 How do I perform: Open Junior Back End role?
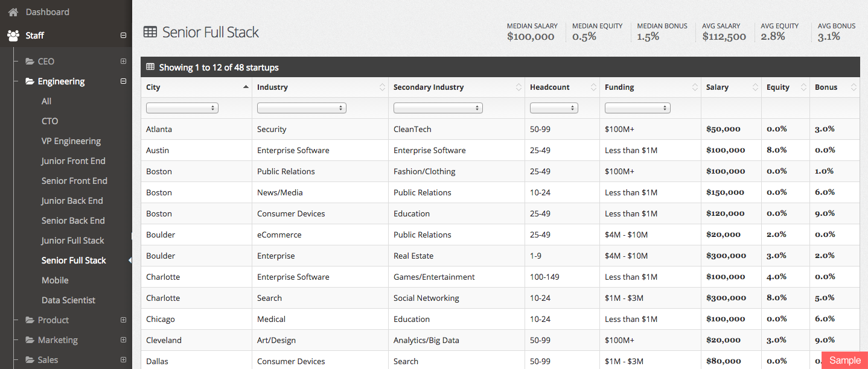pyautogui.click(x=72, y=201)
